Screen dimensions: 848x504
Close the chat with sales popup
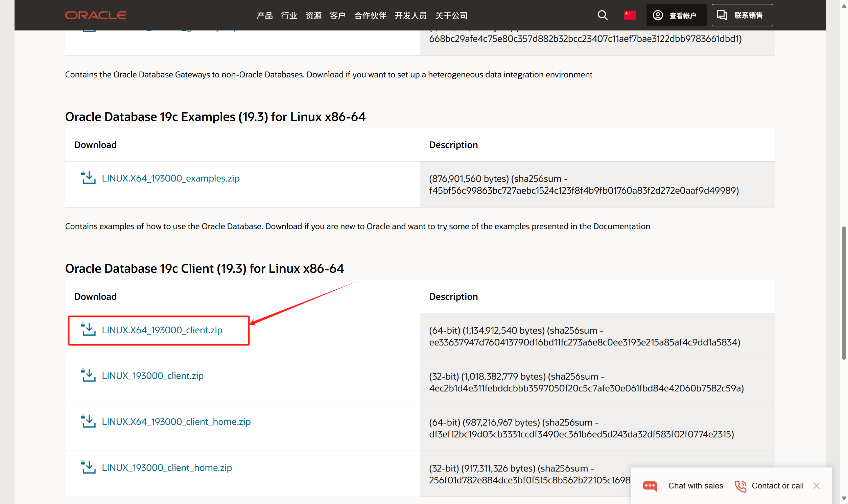point(816,486)
